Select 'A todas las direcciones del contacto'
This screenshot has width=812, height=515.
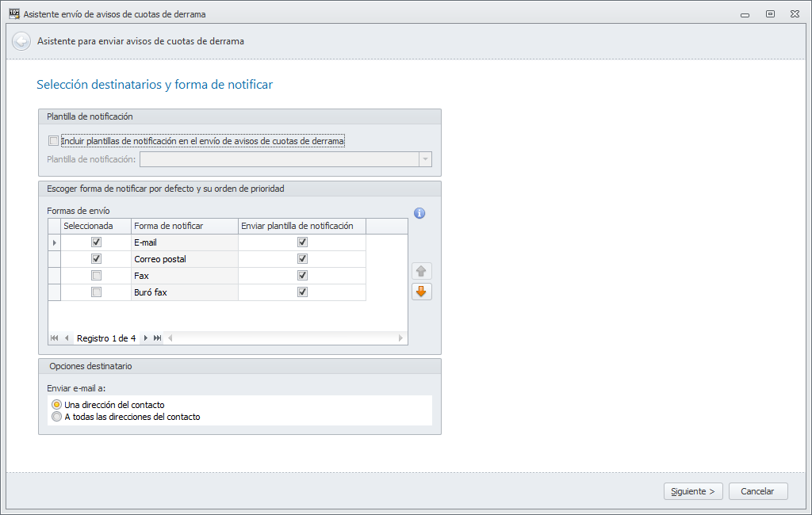point(56,417)
